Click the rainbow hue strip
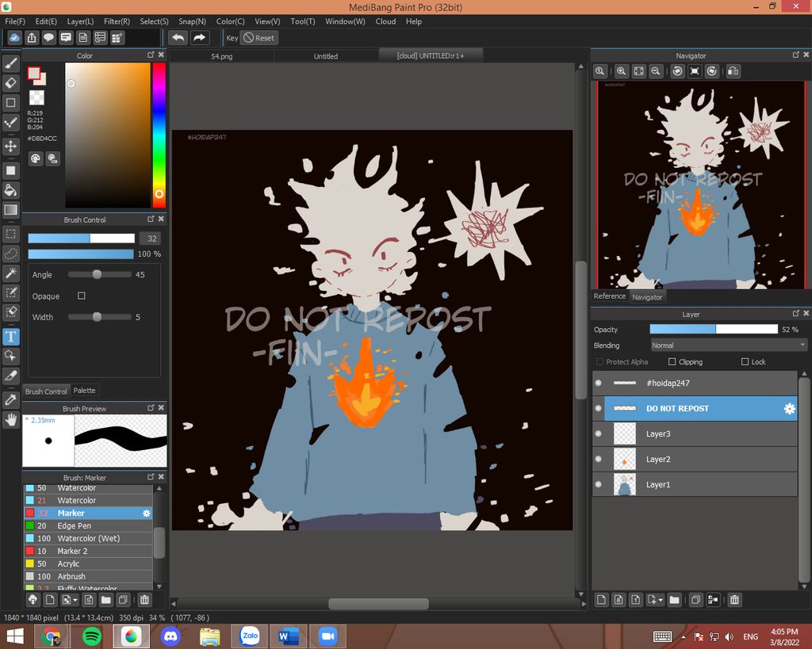812x649 pixels. pos(159,135)
